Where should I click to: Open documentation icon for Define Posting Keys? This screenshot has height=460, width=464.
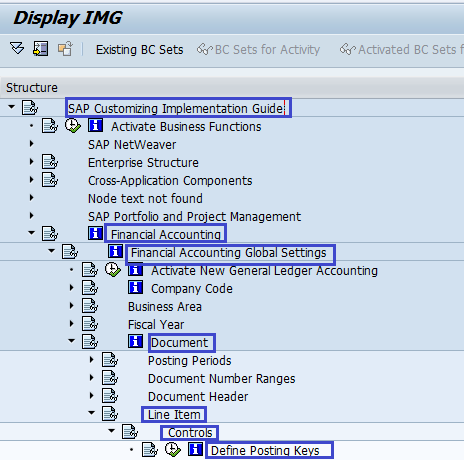pyautogui.click(x=150, y=450)
